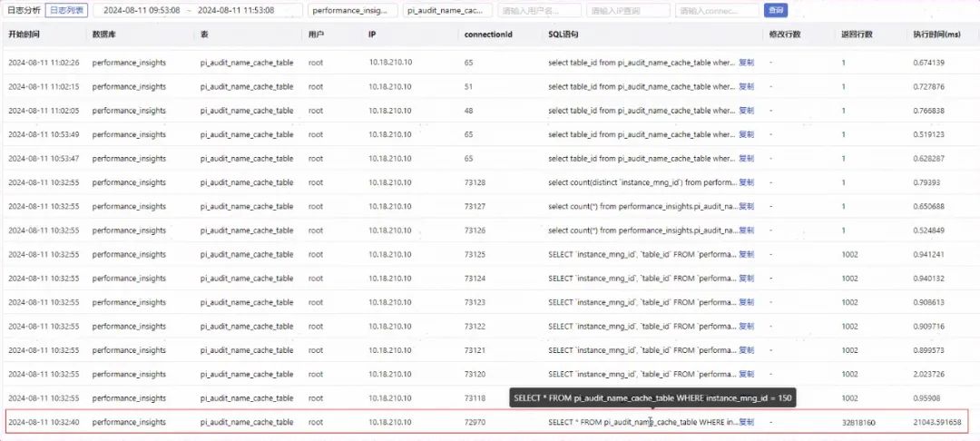Viewport: 980px width, 441px height.
Task: Focus the username input field
Action: 539,11
